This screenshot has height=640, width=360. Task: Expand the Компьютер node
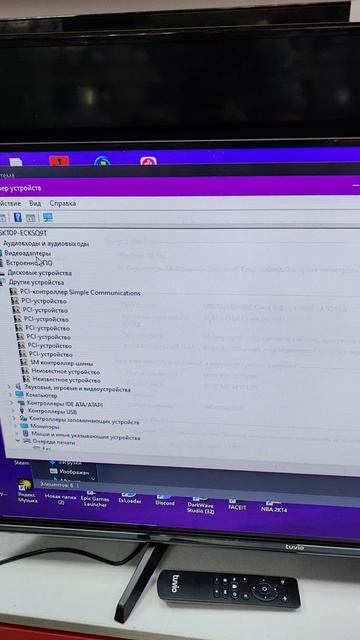11,394
